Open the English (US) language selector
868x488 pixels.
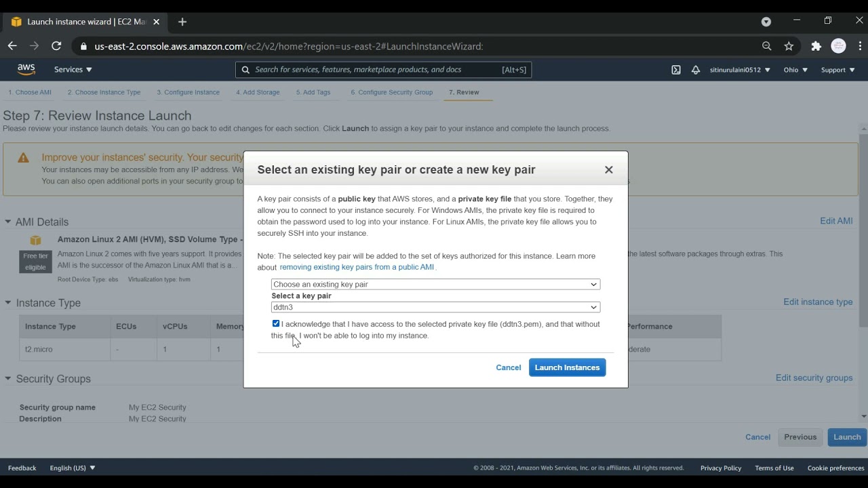73,468
